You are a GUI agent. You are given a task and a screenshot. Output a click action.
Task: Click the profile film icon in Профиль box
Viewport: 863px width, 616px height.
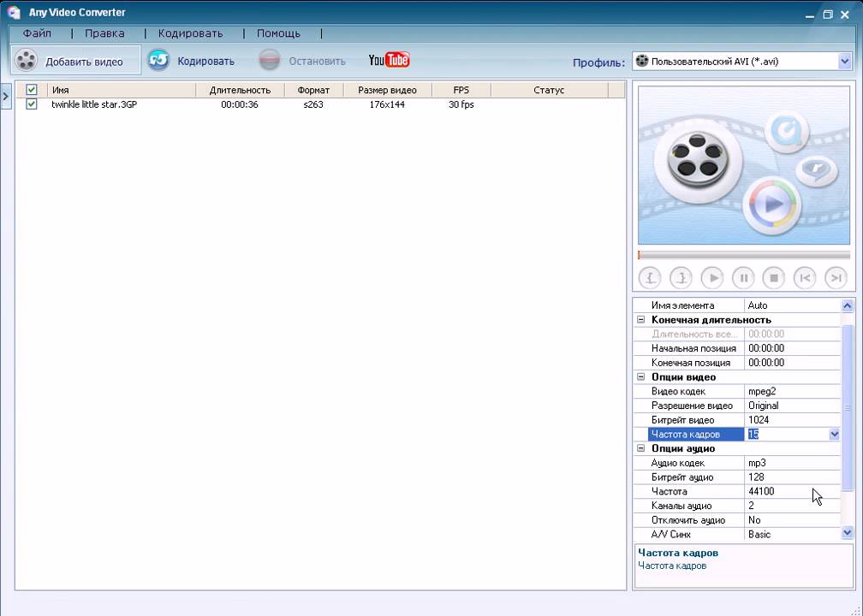click(x=642, y=61)
